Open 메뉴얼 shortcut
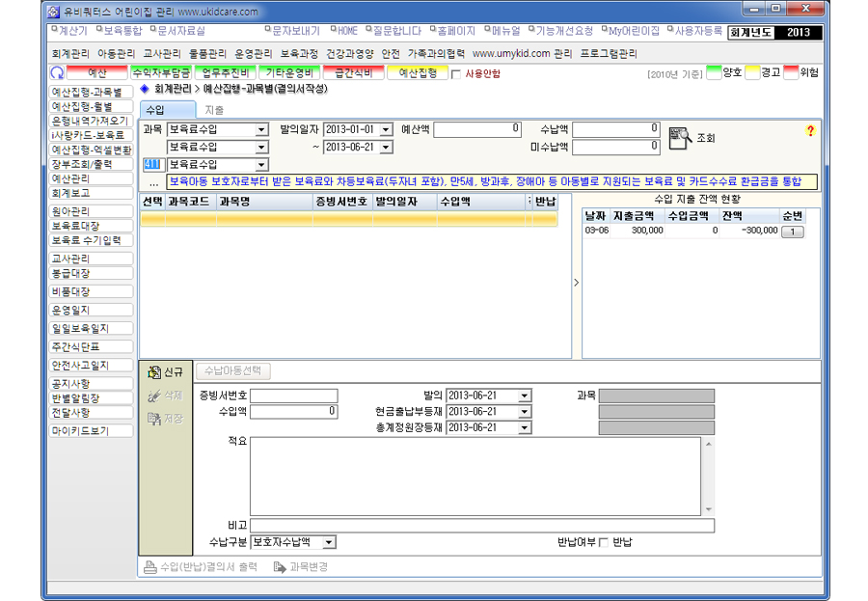This screenshot has height=601, width=868. (502, 31)
